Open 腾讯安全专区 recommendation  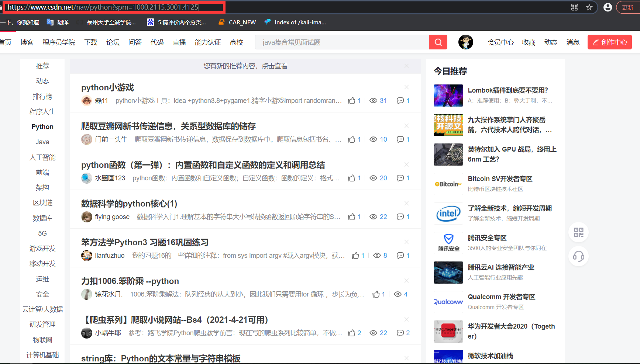click(x=487, y=238)
